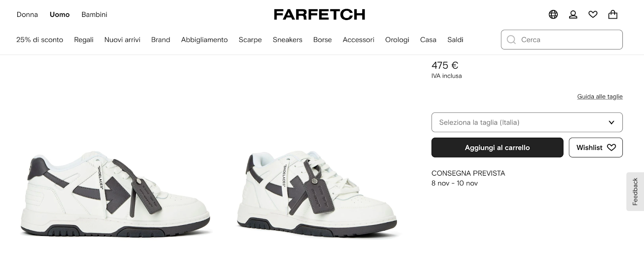Add product to Wishlist with heart button
This screenshot has height=268, width=644.
pyautogui.click(x=596, y=147)
